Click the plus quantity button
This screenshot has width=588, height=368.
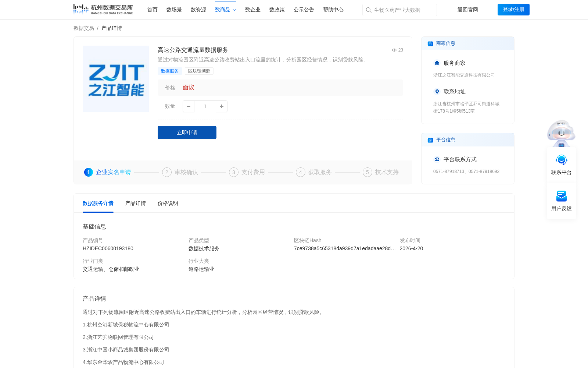click(x=222, y=106)
